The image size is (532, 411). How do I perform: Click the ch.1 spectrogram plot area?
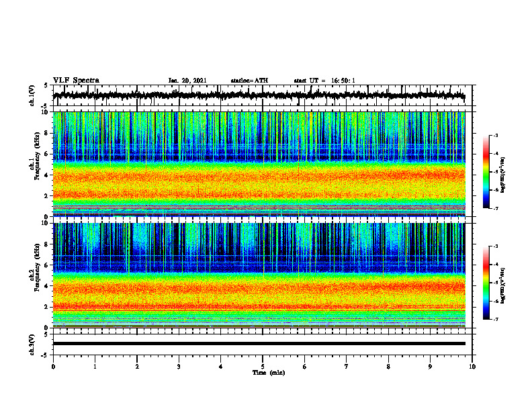[259, 164]
